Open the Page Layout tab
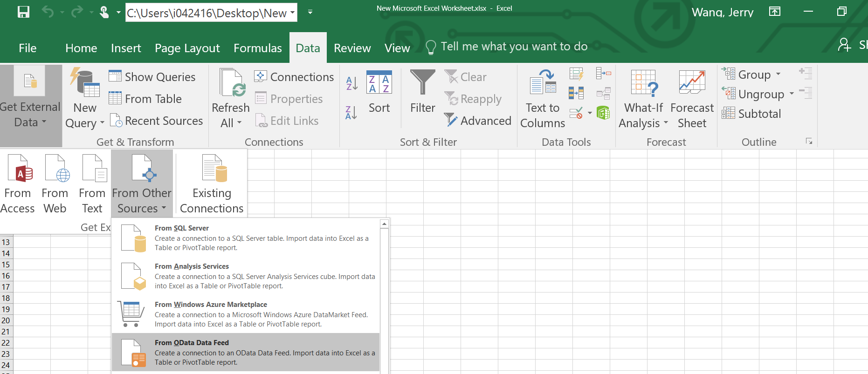 point(187,48)
